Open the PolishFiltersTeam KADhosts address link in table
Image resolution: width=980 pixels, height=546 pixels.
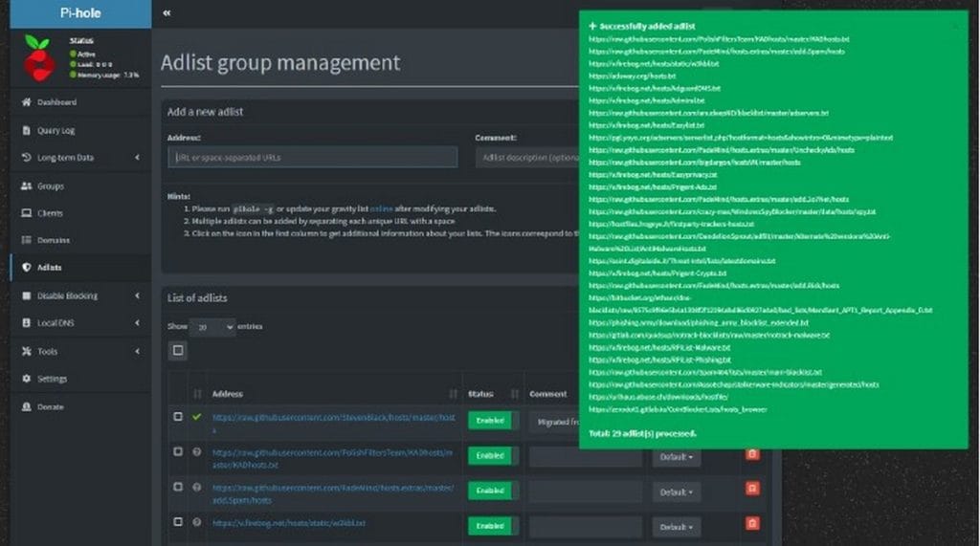pos(332,458)
